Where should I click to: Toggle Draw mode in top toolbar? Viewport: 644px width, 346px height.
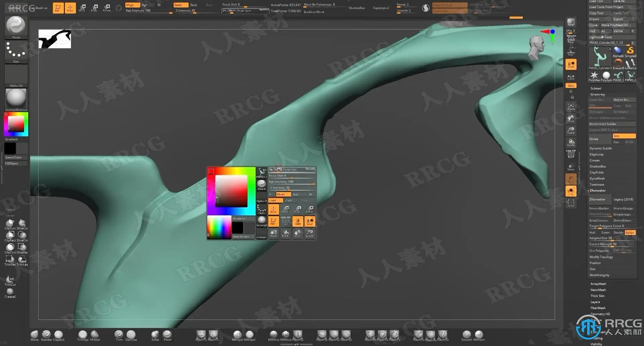coord(70,8)
